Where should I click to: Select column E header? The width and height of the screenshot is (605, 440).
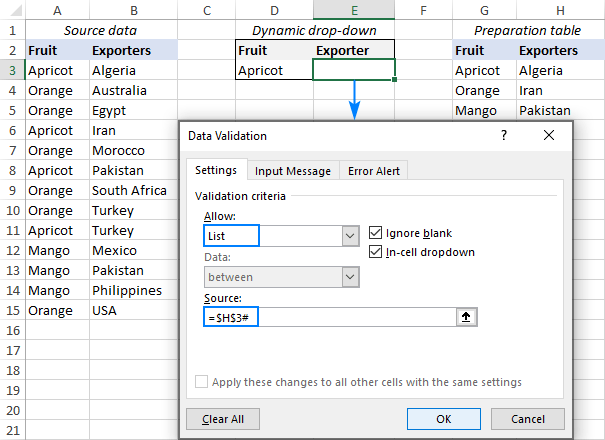point(354,10)
